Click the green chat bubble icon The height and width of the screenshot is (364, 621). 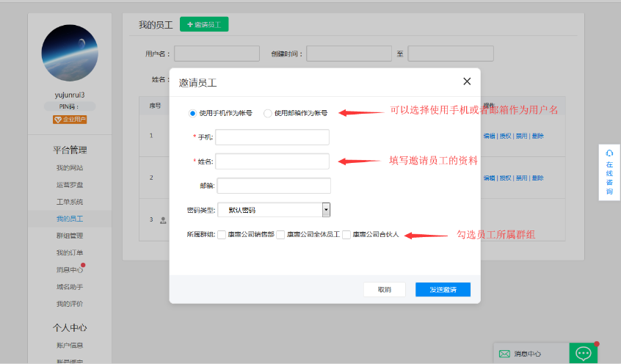click(584, 353)
